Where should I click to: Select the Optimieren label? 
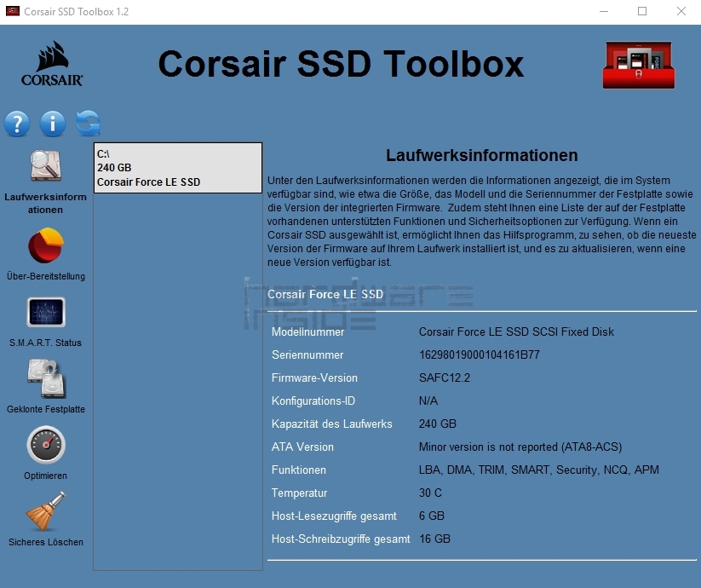point(46,476)
